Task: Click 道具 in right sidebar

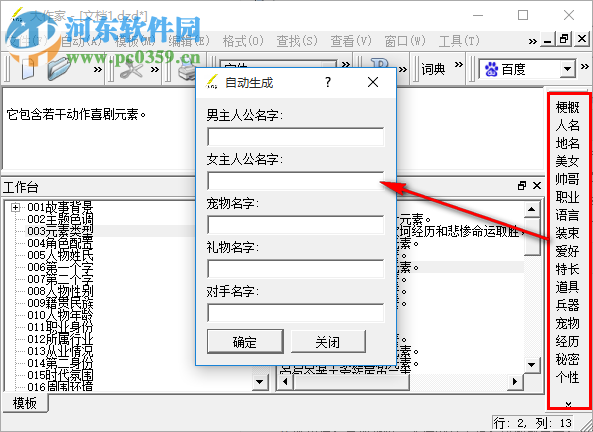Action: (x=567, y=287)
